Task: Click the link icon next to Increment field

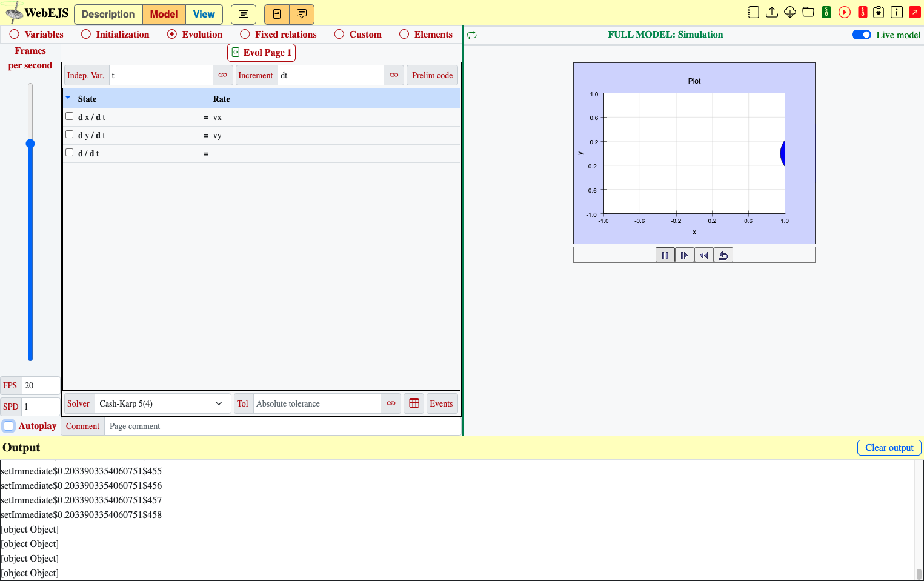Action: click(394, 75)
